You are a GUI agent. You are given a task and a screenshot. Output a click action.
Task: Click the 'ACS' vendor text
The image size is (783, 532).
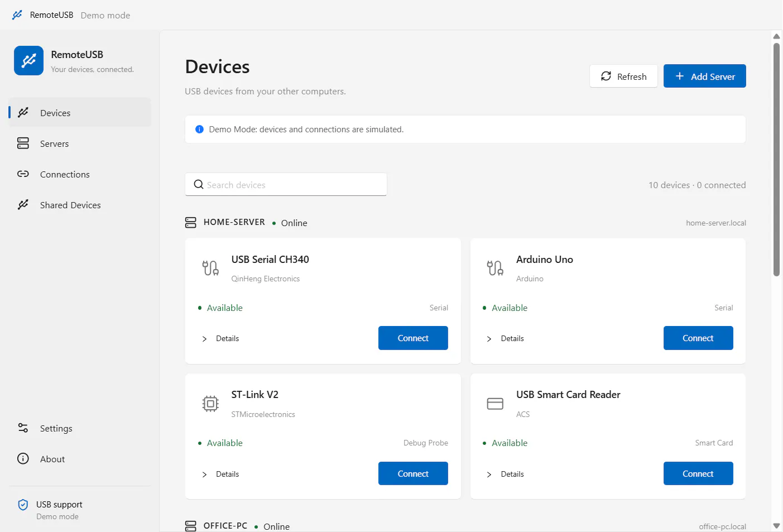[523, 415]
